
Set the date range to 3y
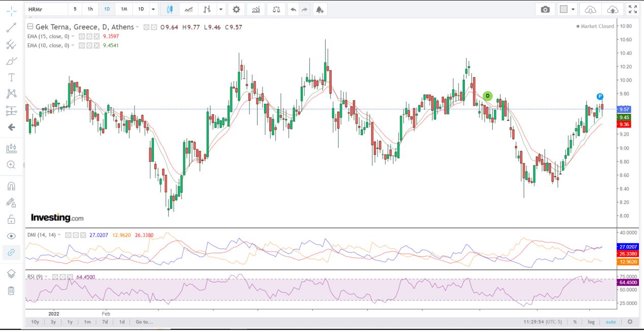53,322
